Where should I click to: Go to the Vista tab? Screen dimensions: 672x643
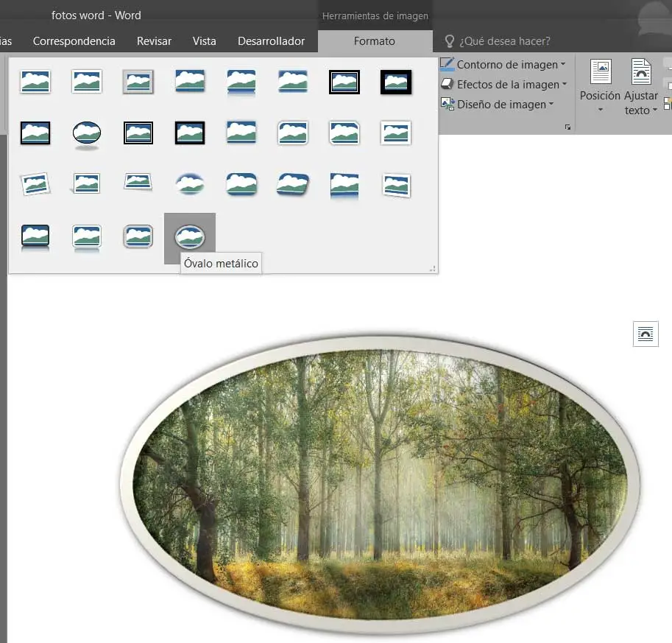[x=205, y=41]
